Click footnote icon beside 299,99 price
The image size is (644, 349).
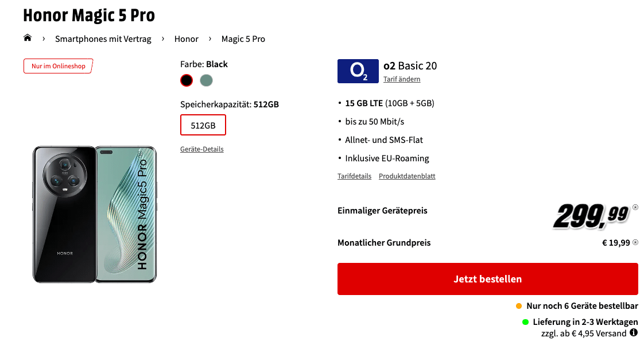click(x=635, y=207)
